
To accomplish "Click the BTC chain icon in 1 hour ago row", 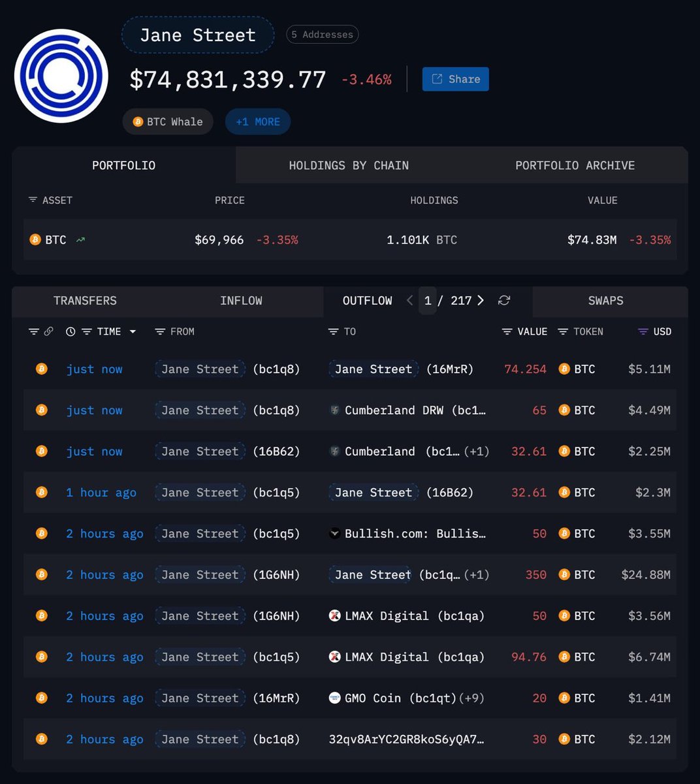I will 42,493.
